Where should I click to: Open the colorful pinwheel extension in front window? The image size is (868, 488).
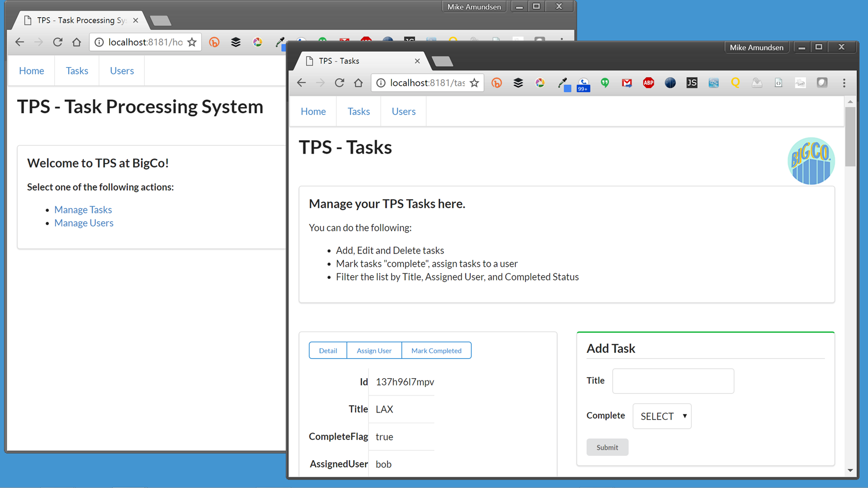[x=540, y=83]
